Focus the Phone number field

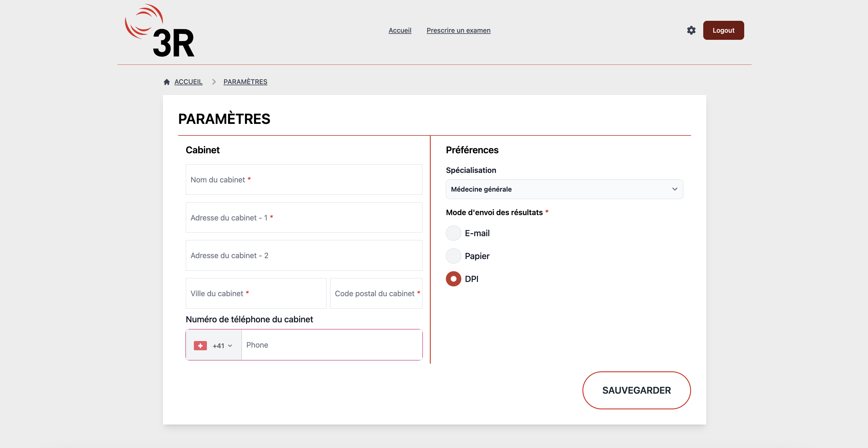click(x=332, y=345)
